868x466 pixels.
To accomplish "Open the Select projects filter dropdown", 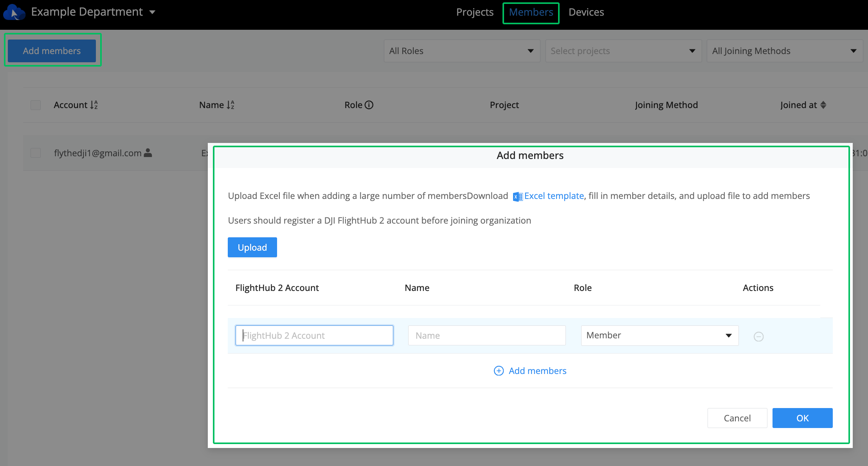I will point(623,51).
